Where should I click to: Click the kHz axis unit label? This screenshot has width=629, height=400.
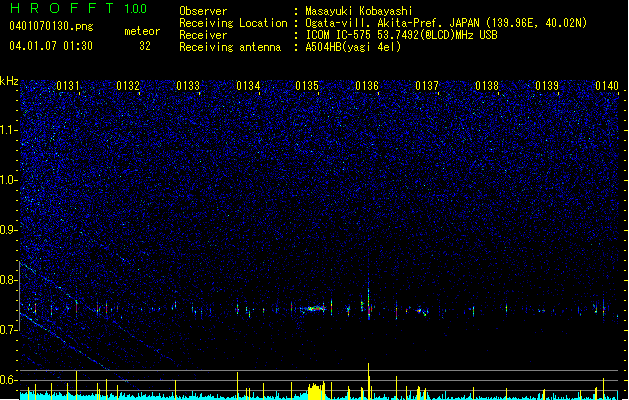point(9,81)
